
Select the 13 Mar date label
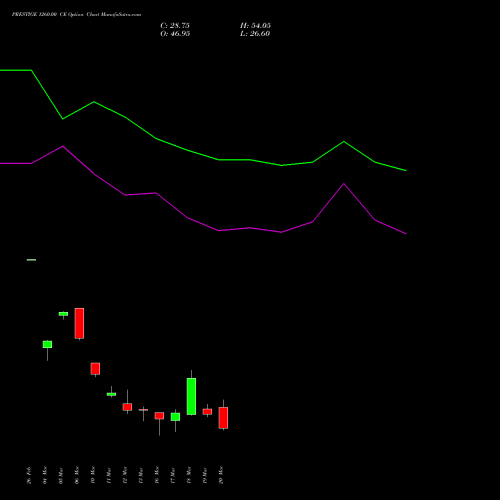141,475
